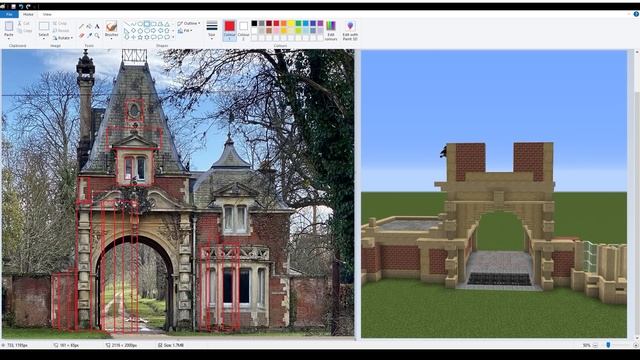Pick the purple palette colour
Image resolution: width=640 pixels, height=360 pixels.
[320, 23]
